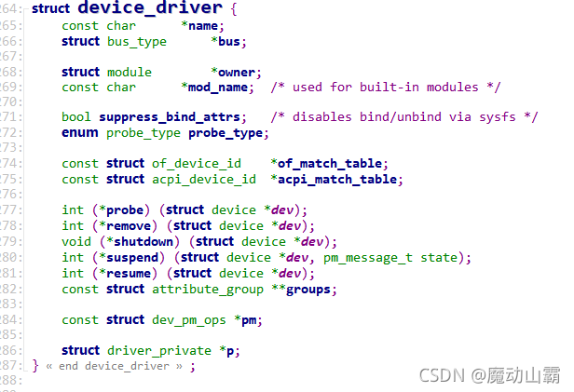Click the enum keyword on the probe_type line
574x392 pixels.
[80, 133]
